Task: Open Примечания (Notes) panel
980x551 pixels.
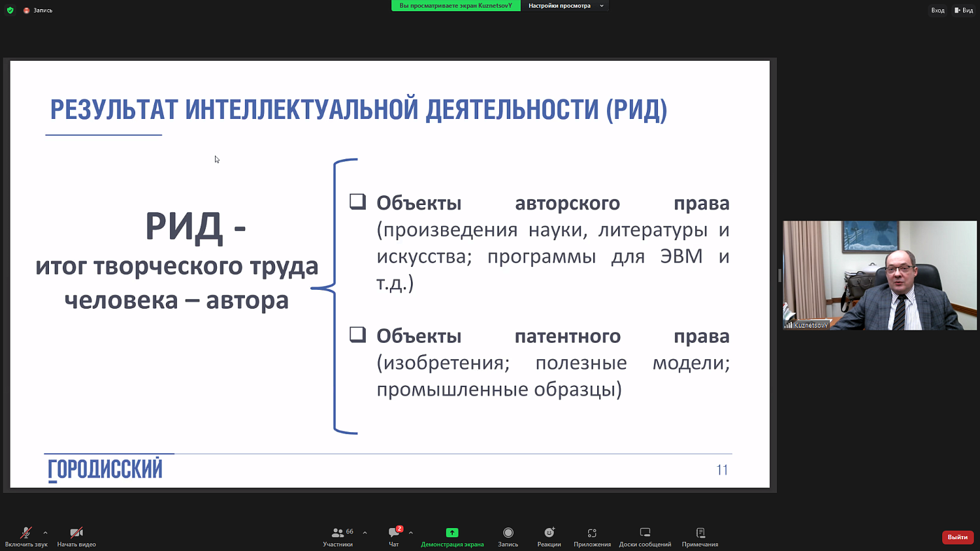Action: coord(701,535)
